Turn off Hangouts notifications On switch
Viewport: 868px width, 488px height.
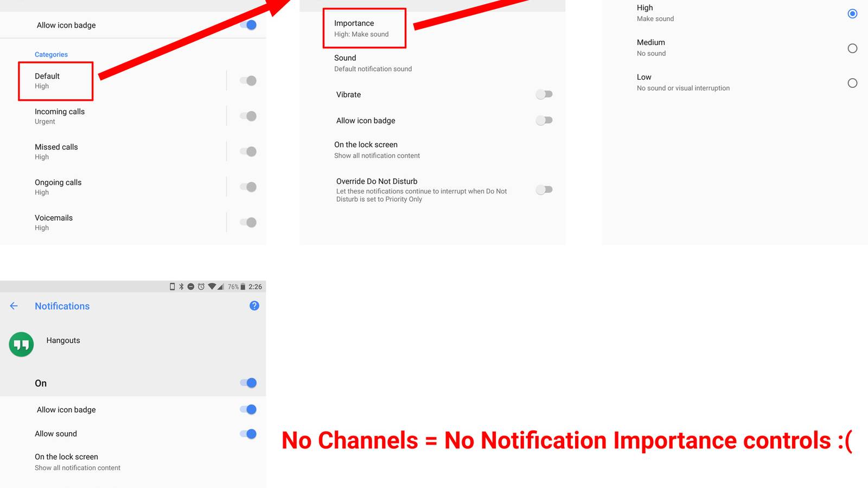point(248,383)
